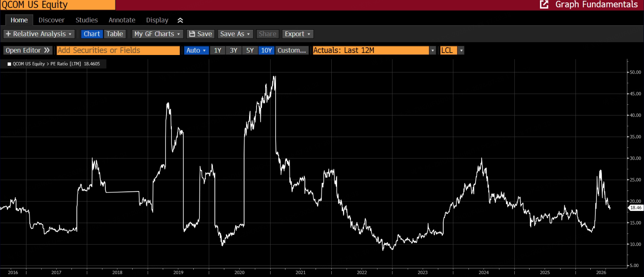The image size is (644, 277).
Task: Click the 30.00 y-axis label
Action: pos(635,158)
